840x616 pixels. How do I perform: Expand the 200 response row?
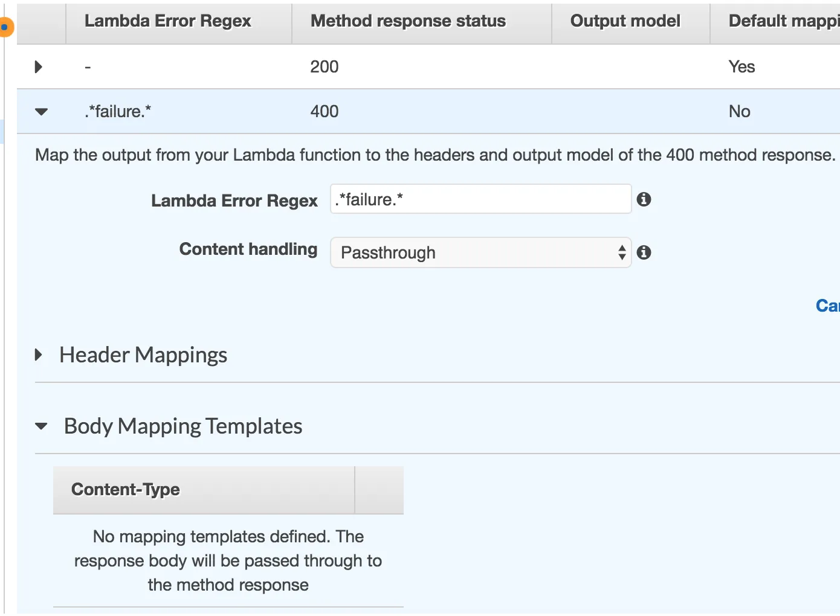pos(39,66)
